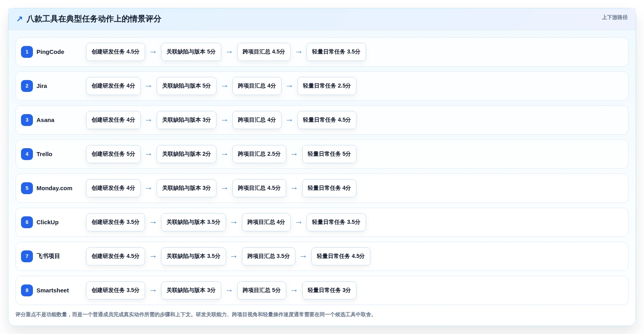The height and width of the screenshot is (334, 644).
Task: Select the ClickUp tool name
Action: [x=48, y=222]
